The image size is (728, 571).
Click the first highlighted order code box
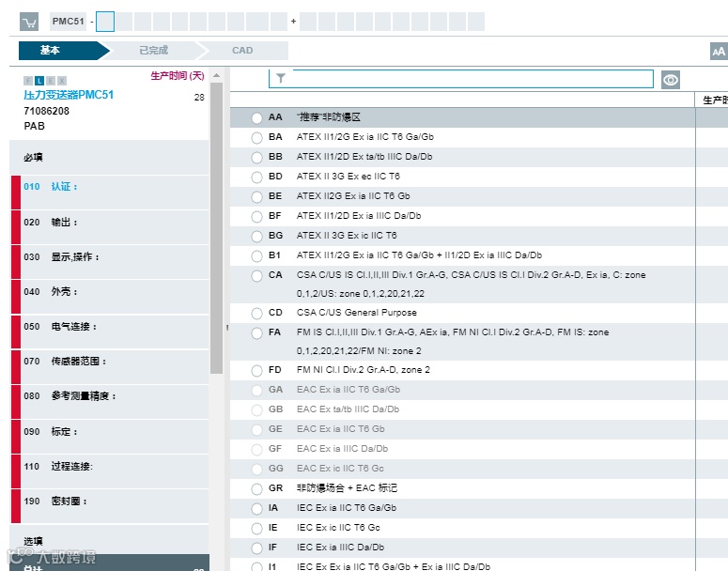[x=105, y=22]
